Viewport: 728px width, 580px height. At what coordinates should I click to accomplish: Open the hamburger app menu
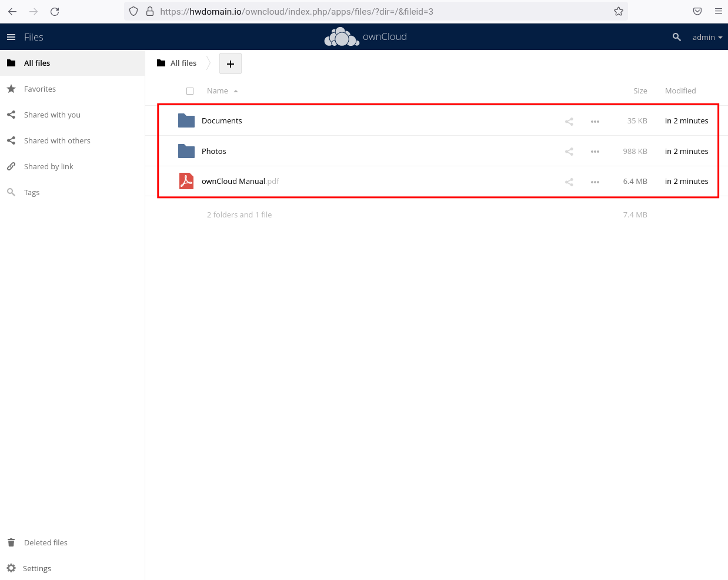pos(11,37)
